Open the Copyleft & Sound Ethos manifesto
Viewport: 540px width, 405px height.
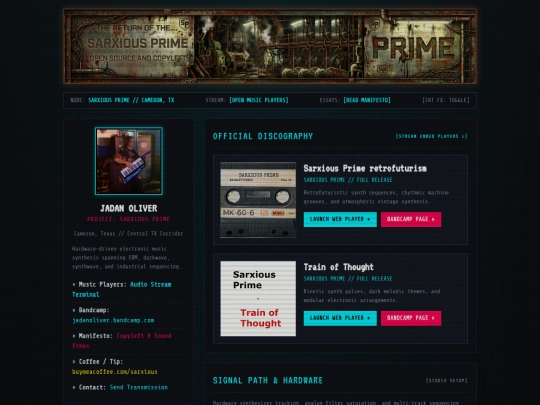click(x=122, y=341)
